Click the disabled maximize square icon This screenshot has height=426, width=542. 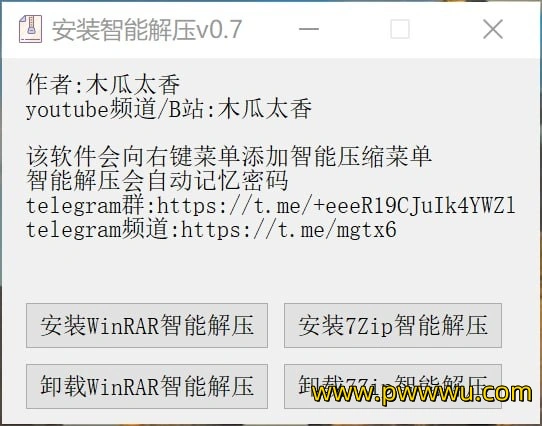click(x=400, y=29)
